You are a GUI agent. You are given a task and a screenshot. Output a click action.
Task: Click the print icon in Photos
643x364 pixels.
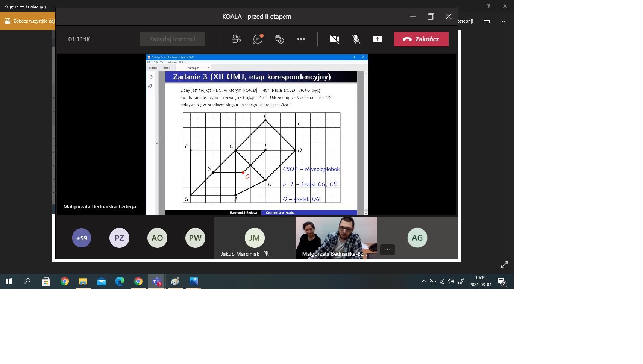(x=487, y=21)
